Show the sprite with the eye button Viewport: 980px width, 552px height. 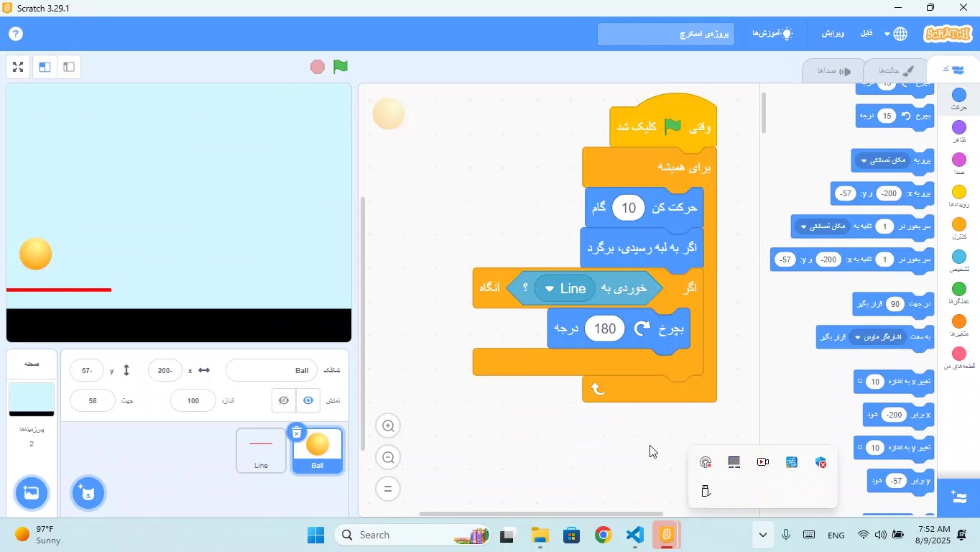click(x=308, y=400)
